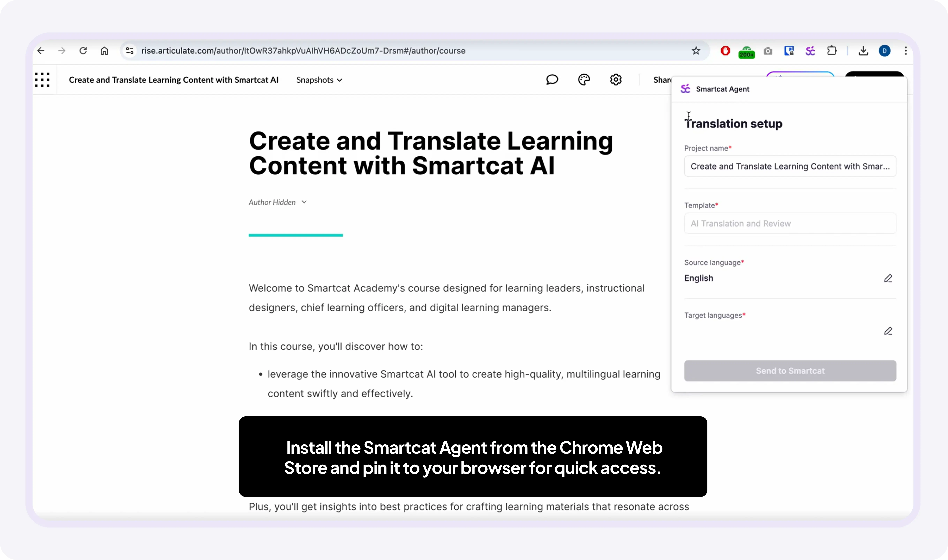
Task: Click header course name 'Create and Translate Learning Content'
Action: pos(173,80)
